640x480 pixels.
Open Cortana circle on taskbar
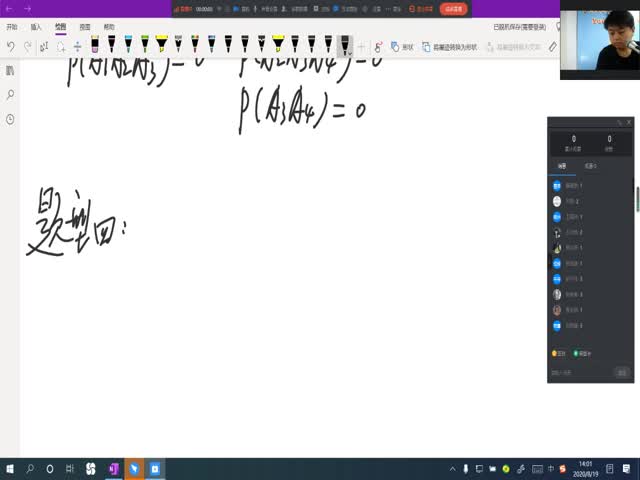point(50,469)
